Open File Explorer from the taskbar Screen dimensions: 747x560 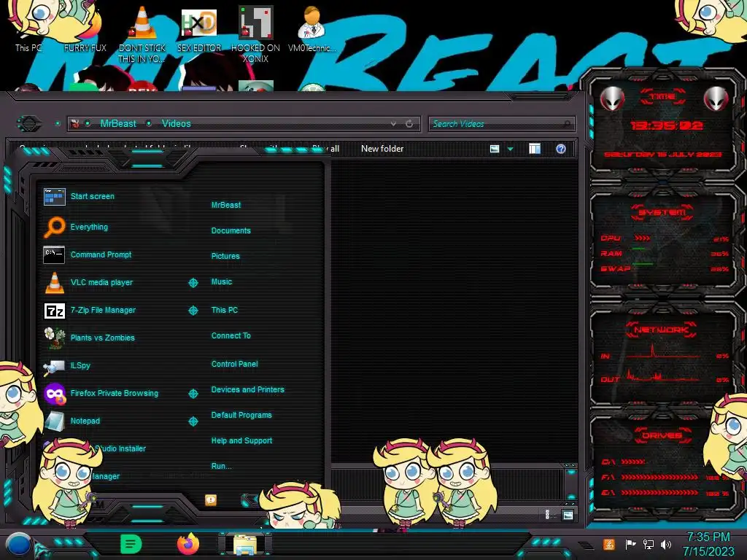coord(244,545)
